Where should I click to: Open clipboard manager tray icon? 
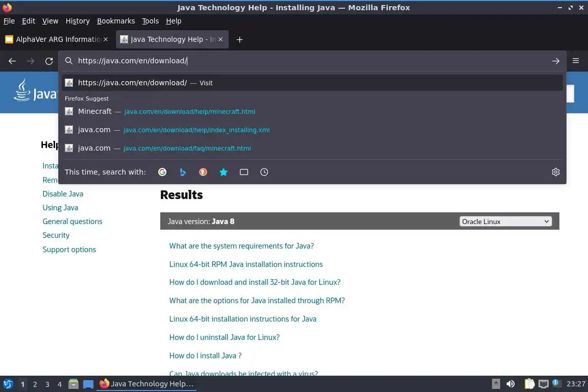click(x=529, y=384)
